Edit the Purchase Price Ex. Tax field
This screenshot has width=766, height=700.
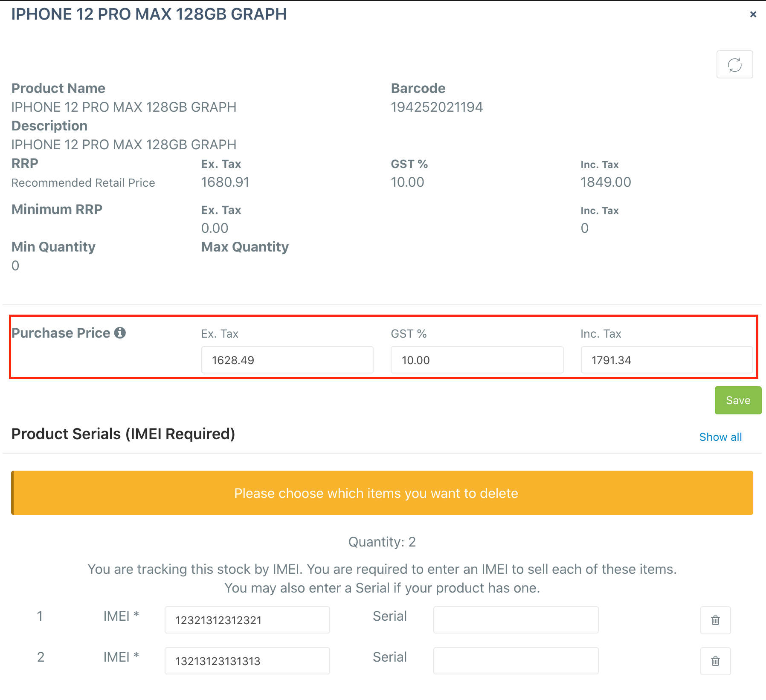287,360
